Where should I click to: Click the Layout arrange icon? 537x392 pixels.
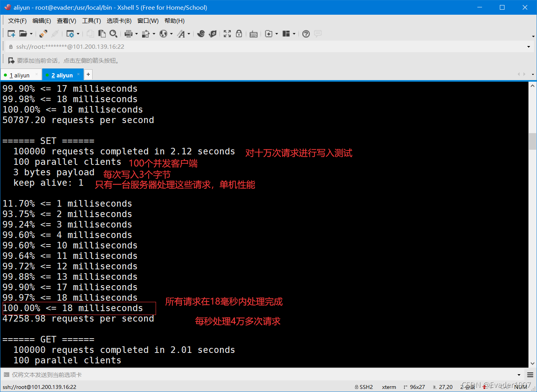286,34
